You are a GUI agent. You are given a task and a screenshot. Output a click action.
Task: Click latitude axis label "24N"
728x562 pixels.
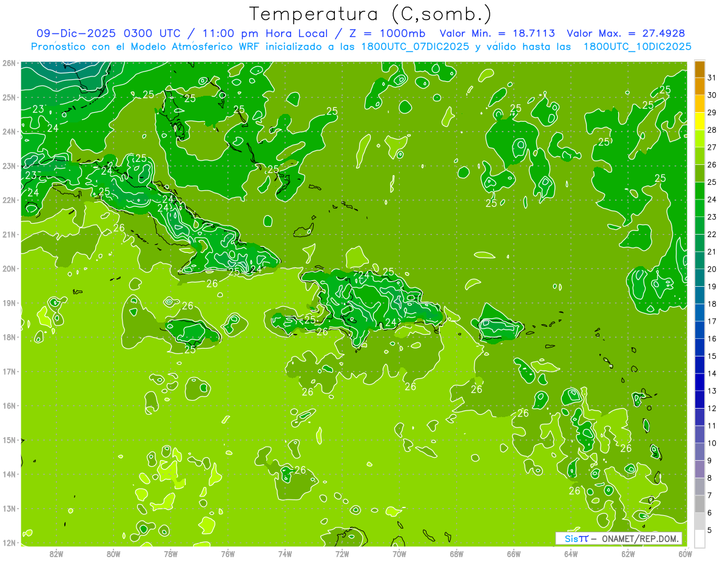tap(8, 132)
